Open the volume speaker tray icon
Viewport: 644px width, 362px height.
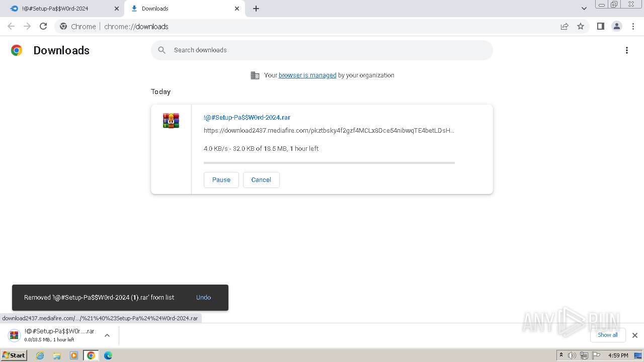572,355
